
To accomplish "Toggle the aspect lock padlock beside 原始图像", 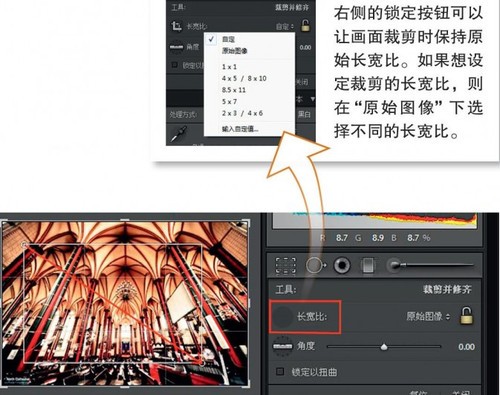I will [466, 316].
